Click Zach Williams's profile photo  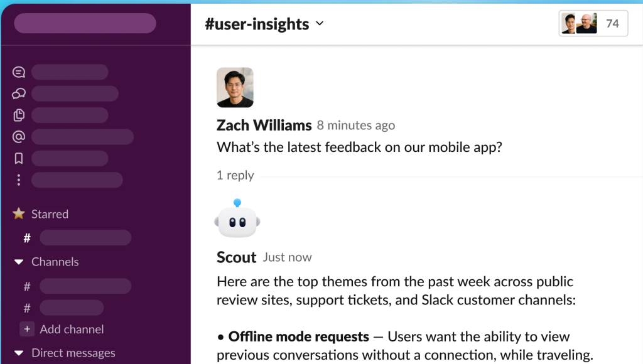(235, 87)
